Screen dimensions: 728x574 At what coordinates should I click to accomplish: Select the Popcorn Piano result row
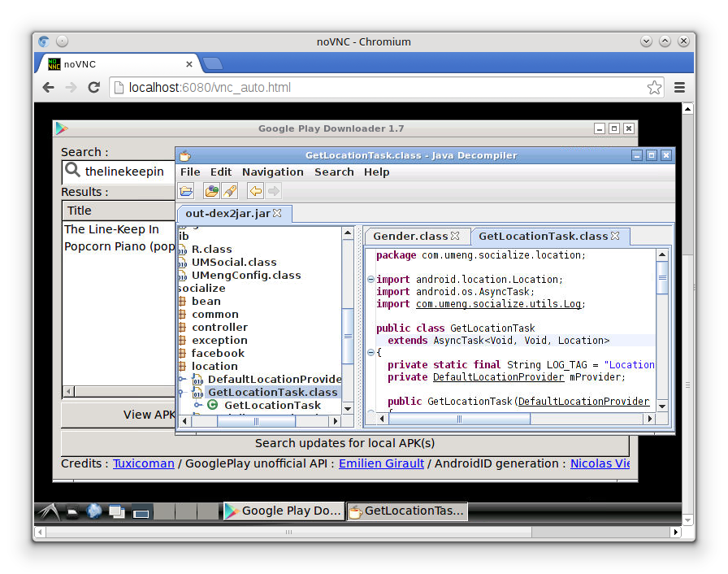click(x=119, y=246)
